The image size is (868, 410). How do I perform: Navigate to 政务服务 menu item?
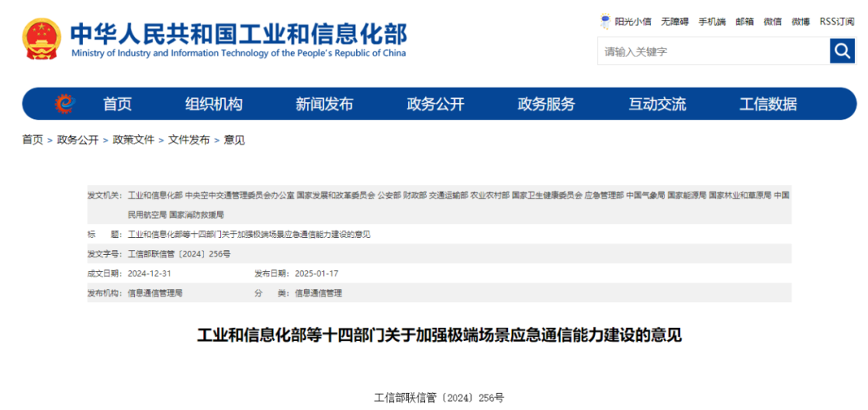click(x=547, y=104)
